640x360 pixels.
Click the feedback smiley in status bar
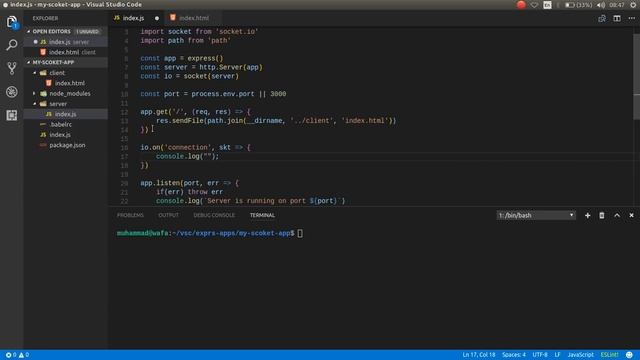(629, 355)
